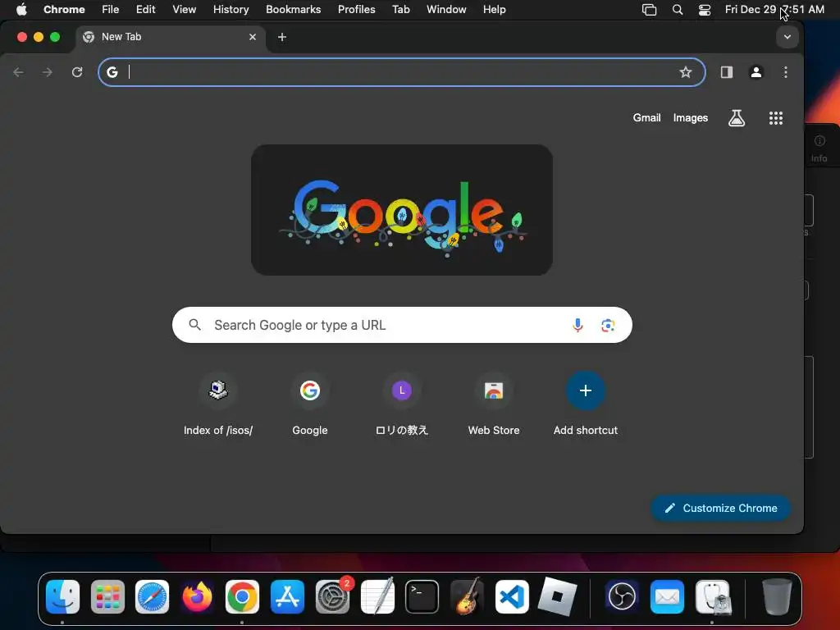Search by image with Google Lens
Screen dimensions: 840x630
608,325
